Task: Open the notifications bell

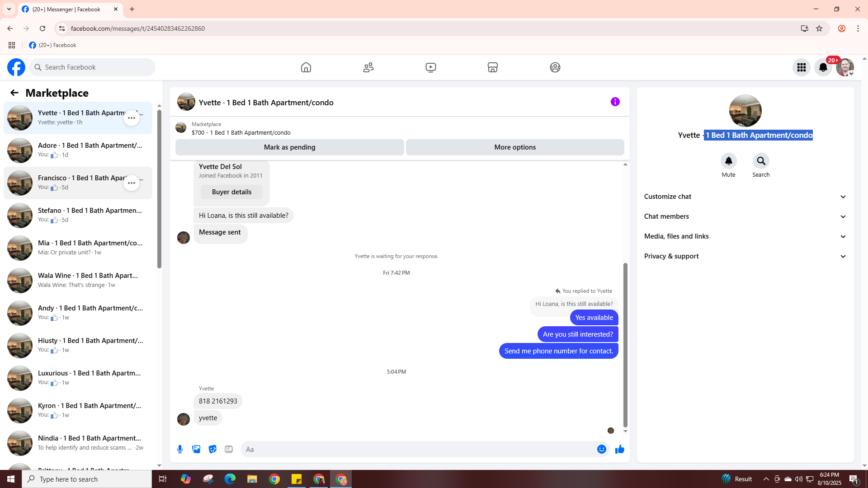Action: (x=823, y=67)
